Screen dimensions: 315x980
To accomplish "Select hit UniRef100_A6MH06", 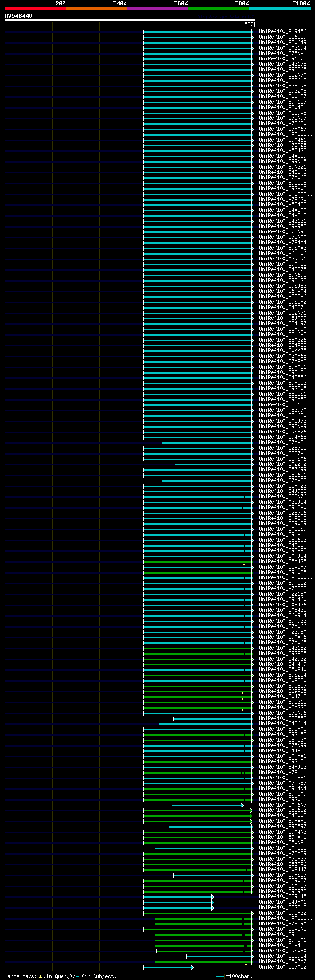I will (283, 253).
